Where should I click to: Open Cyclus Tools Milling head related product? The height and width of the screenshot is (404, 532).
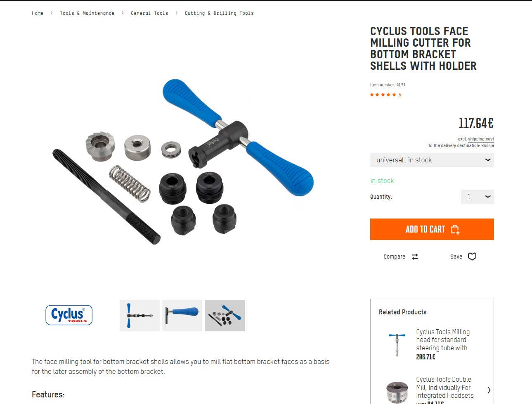443,340
